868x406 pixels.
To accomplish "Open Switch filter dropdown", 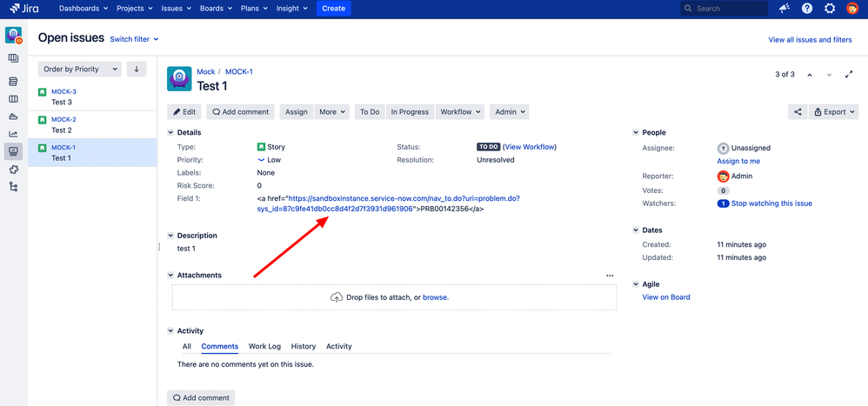I will pos(134,39).
